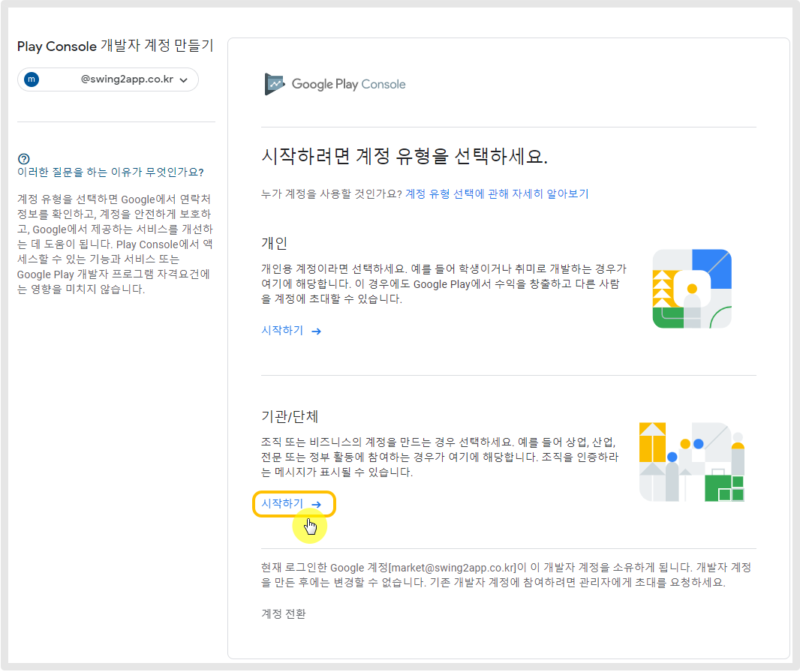This screenshot has width=800, height=672.
Task: Click the Play Console 개발자 계정 만들기 title
Action: pos(115,46)
